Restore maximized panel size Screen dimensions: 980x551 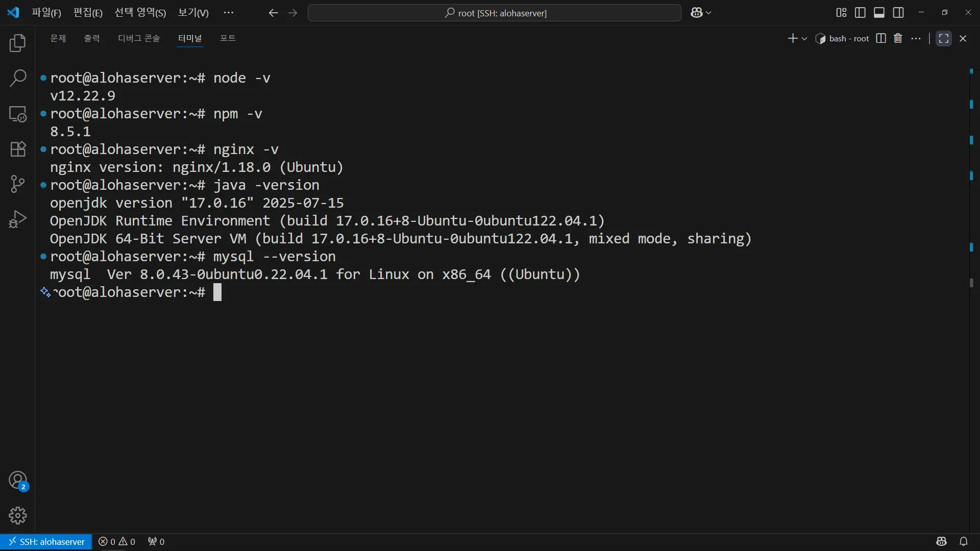point(943,38)
